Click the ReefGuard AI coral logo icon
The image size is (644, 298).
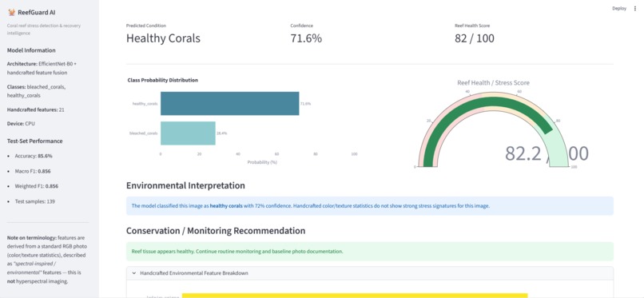point(11,12)
